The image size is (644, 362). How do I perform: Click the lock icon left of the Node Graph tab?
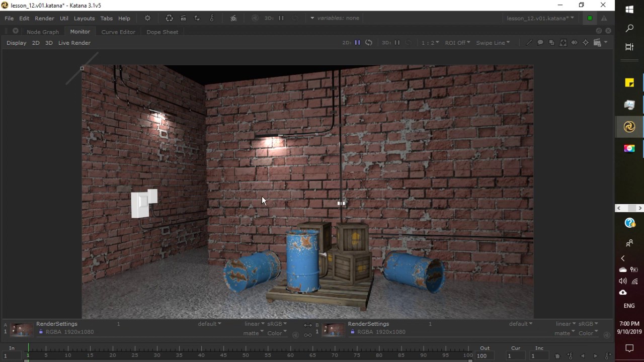click(x=16, y=31)
